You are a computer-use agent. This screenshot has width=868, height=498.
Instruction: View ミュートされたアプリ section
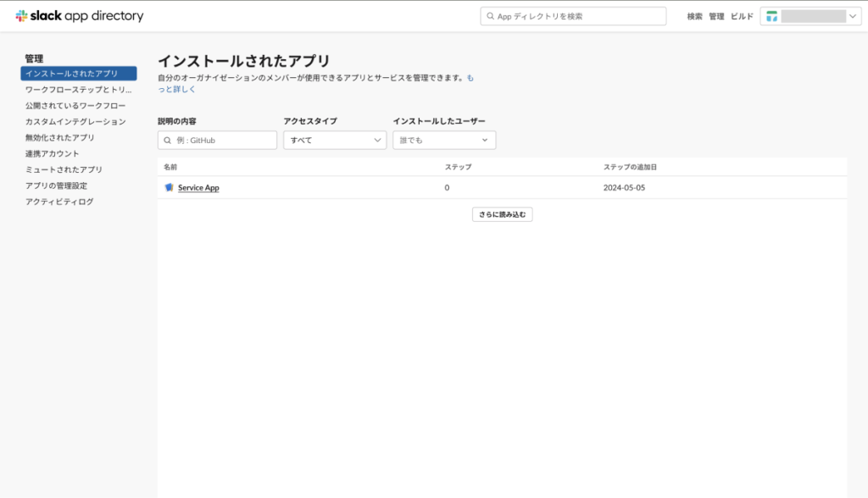click(x=64, y=169)
